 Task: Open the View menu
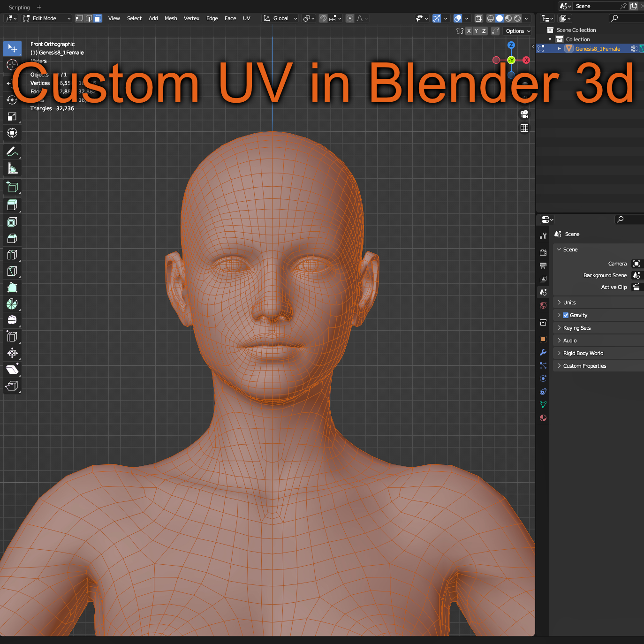114,18
